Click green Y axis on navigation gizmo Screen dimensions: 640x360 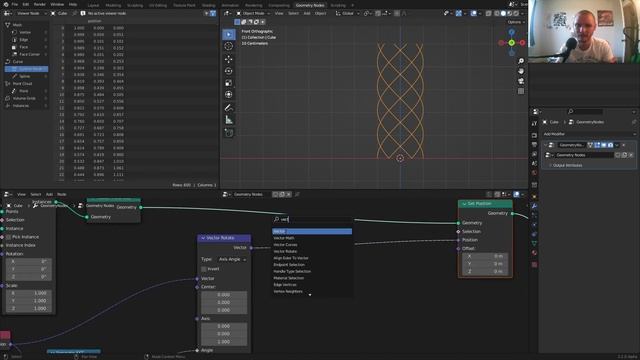pyautogui.click(x=511, y=42)
